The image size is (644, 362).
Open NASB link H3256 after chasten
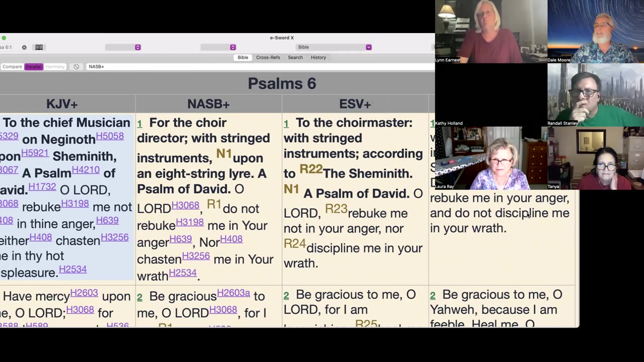coord(196,256)
